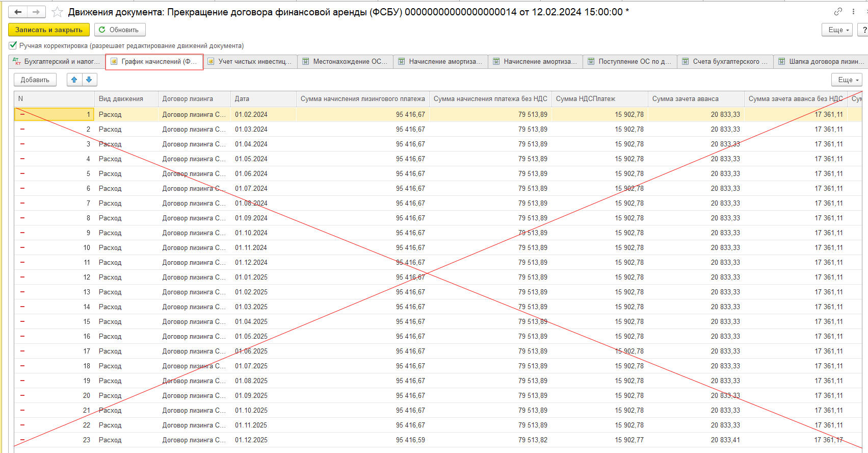Toggle the Ручная корректировка checkbox

tap(13, 45)
